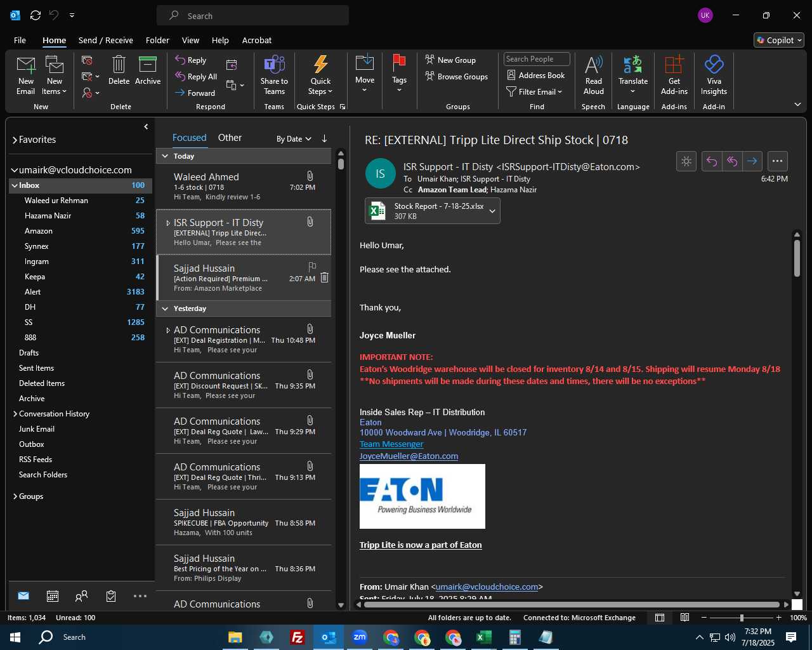Switch to Normal view in status bar
Viewport: 812px width, 650px height.
point(660,618)
